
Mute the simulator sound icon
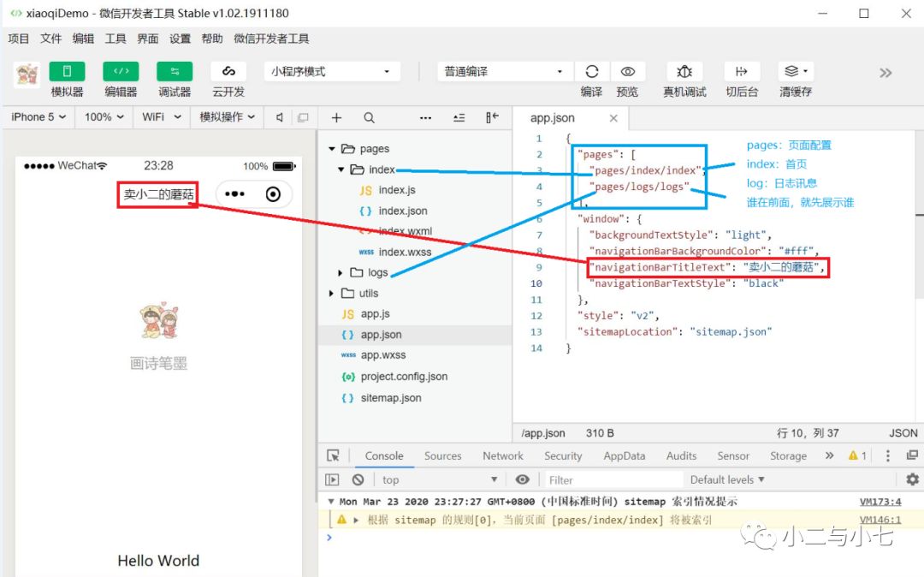[279, 117]
